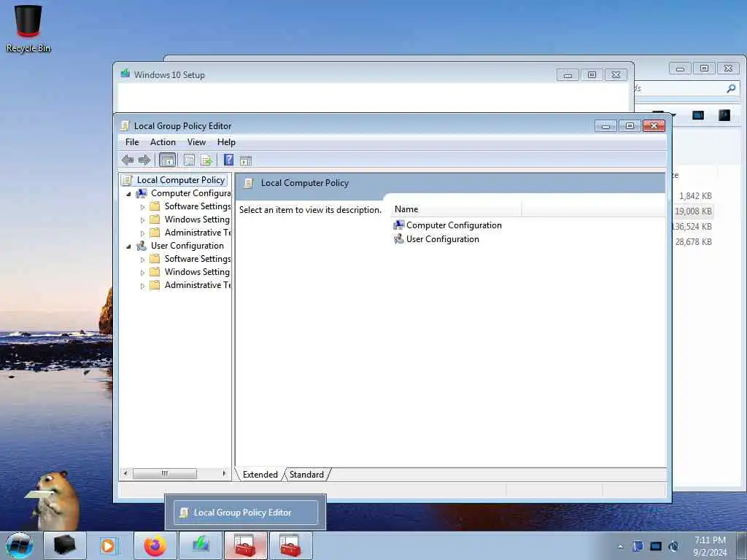Maximize the Local Group Policy Editor window
747x560 pixels.
(630, 125)
